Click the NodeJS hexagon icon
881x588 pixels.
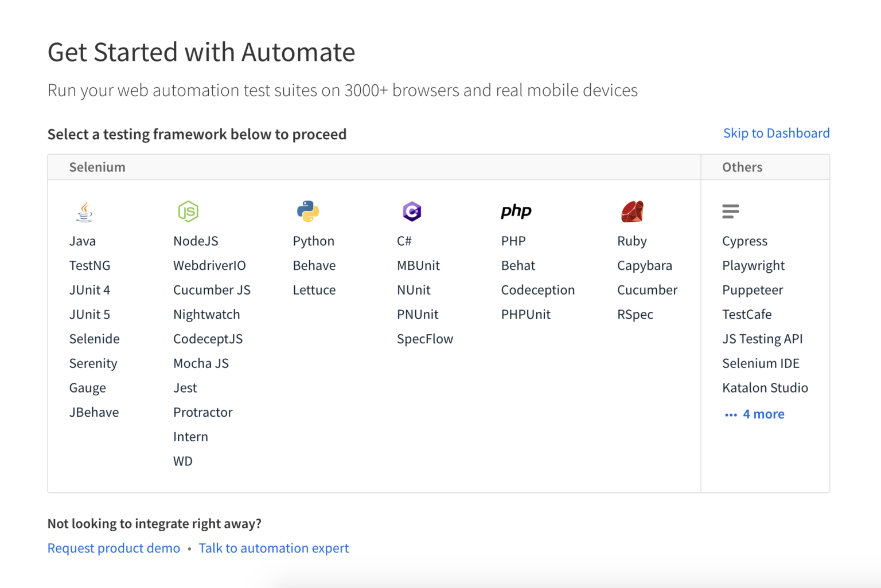point(188,211)
